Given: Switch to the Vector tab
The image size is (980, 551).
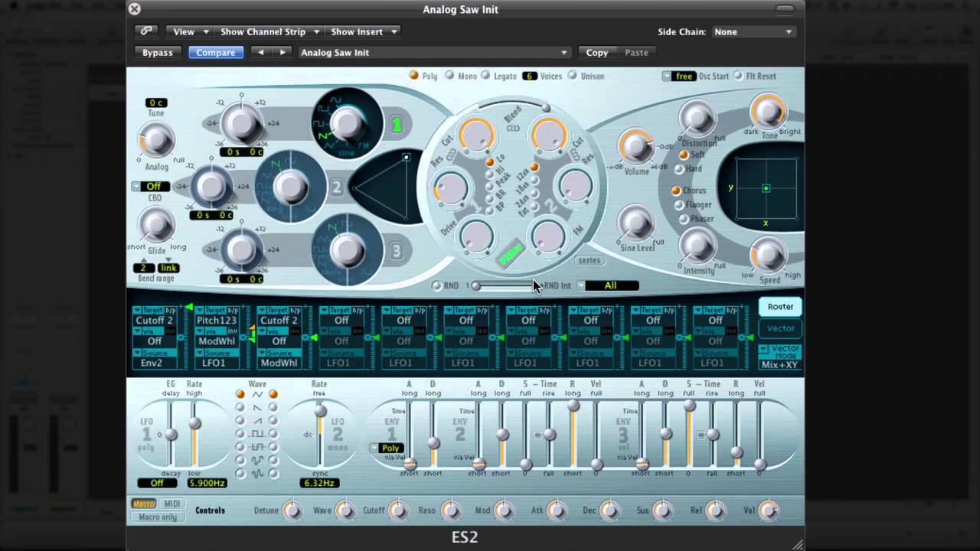Looking at the screenshot, I should click(780, 328).
